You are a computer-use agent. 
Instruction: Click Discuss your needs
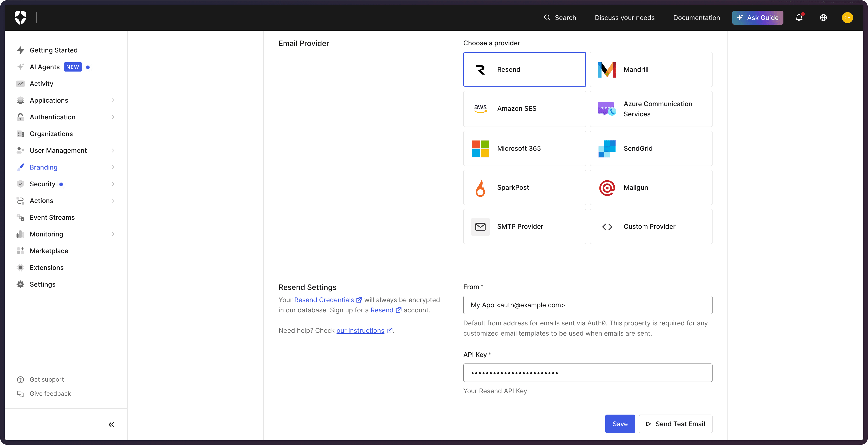[624, 17]
